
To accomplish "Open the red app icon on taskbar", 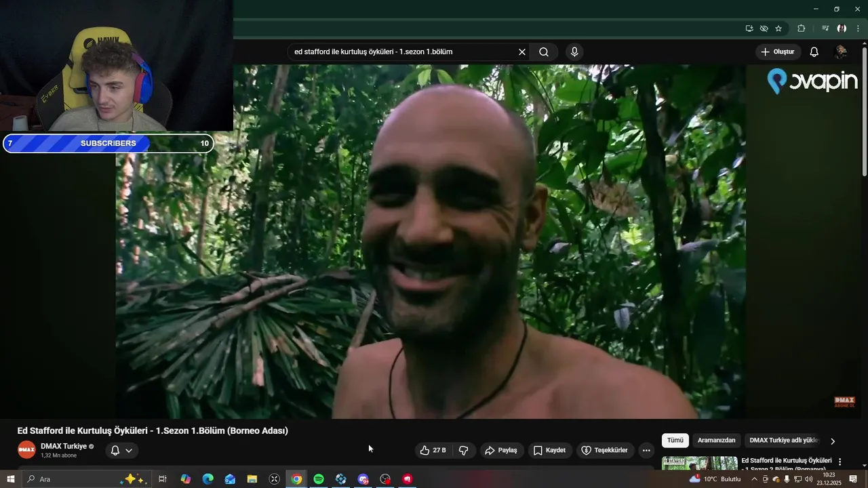I will click(x=408, y=479).
